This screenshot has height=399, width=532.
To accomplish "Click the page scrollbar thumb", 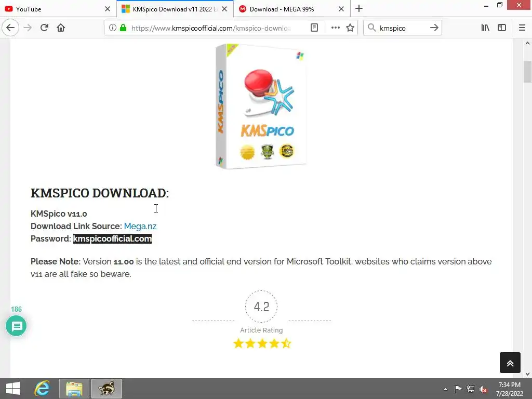I will pos(527,72).
